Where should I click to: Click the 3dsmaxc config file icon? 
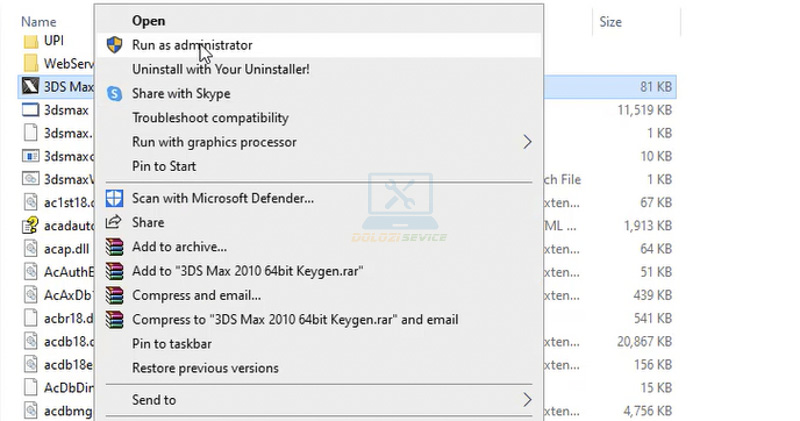tap(31, 156)
